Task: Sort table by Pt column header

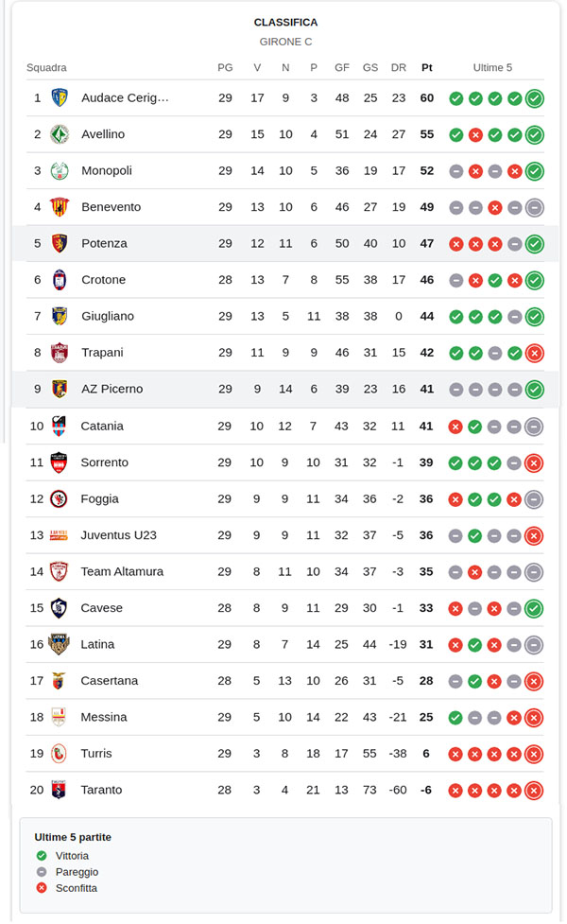Action: coord(427,67)
